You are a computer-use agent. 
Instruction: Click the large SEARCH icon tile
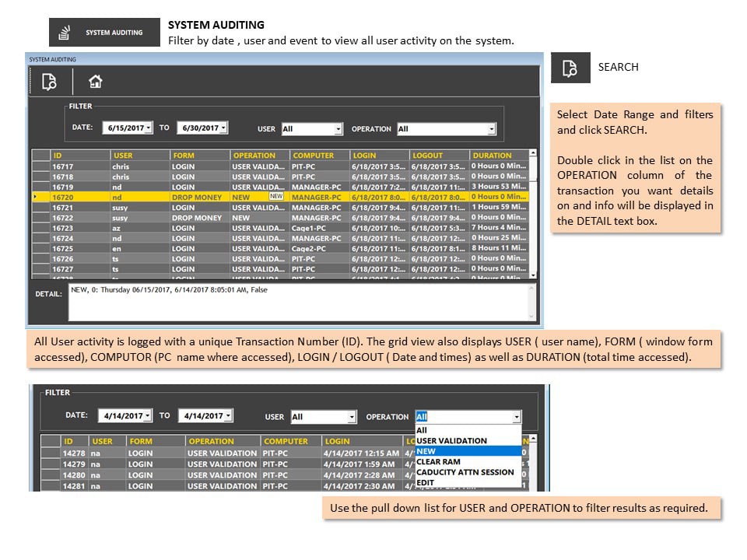pyautogui.click(x=570, y=68)
